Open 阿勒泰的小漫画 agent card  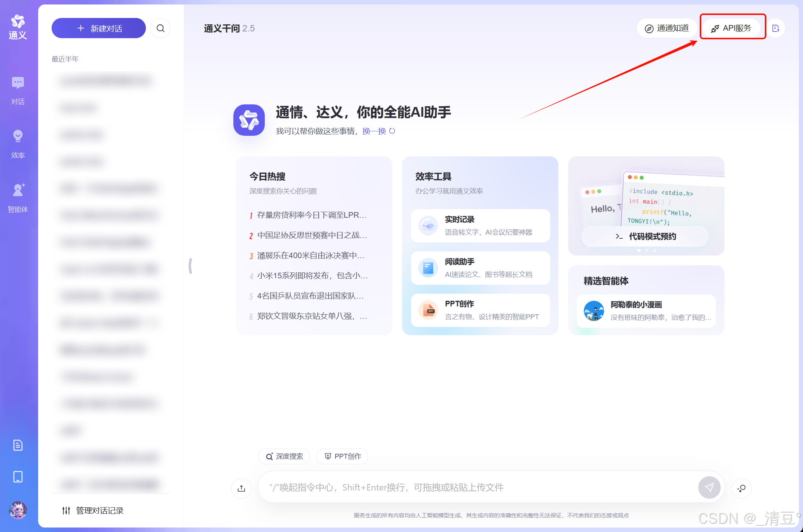(646, 311)
